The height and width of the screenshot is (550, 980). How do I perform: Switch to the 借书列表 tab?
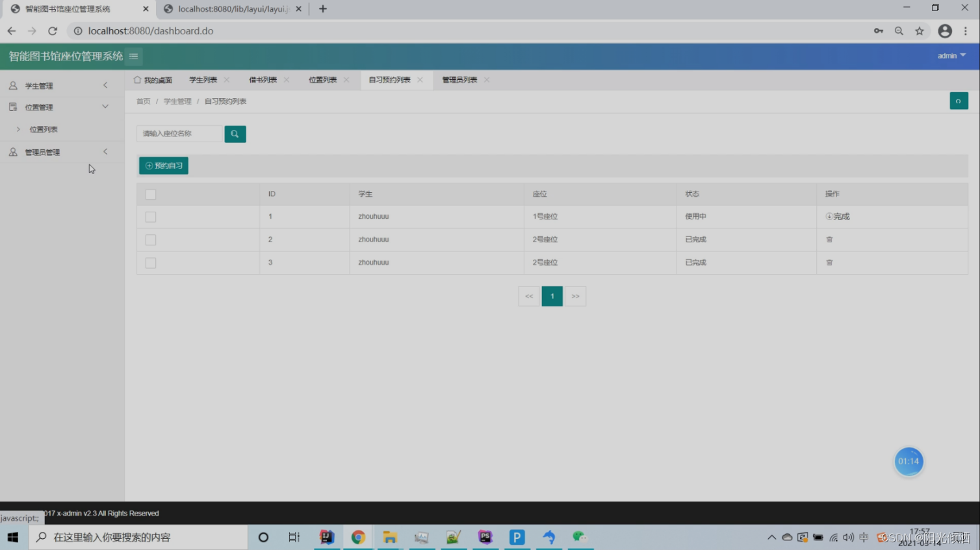point(263,80)
